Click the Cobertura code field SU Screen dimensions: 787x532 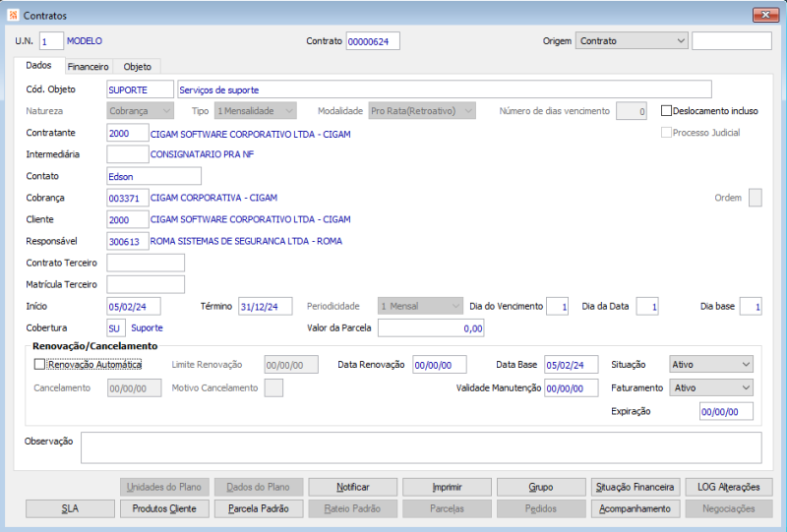(x=116, y=327)
